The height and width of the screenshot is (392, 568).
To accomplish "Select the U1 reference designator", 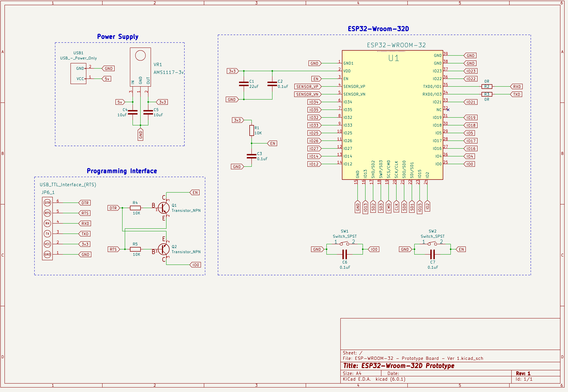I will point(394,58).
